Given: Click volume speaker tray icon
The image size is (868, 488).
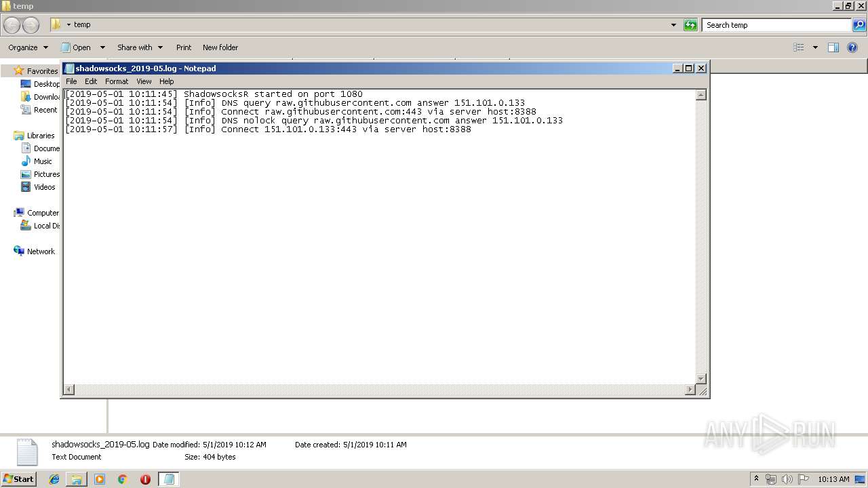Looking at the screenshot, I should (x=787, y=479).
